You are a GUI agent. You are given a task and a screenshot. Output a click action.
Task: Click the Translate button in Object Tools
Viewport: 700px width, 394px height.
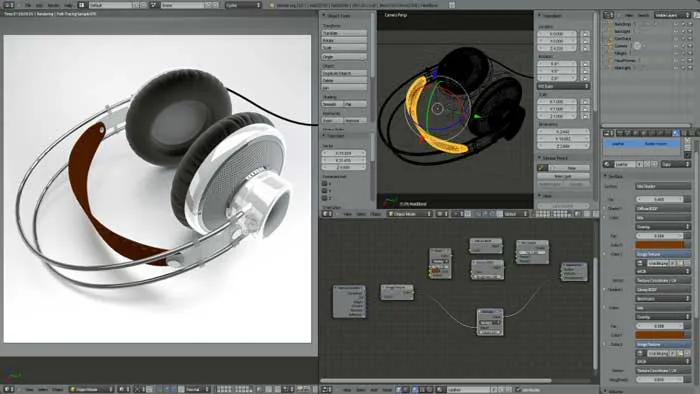(344, 33)
